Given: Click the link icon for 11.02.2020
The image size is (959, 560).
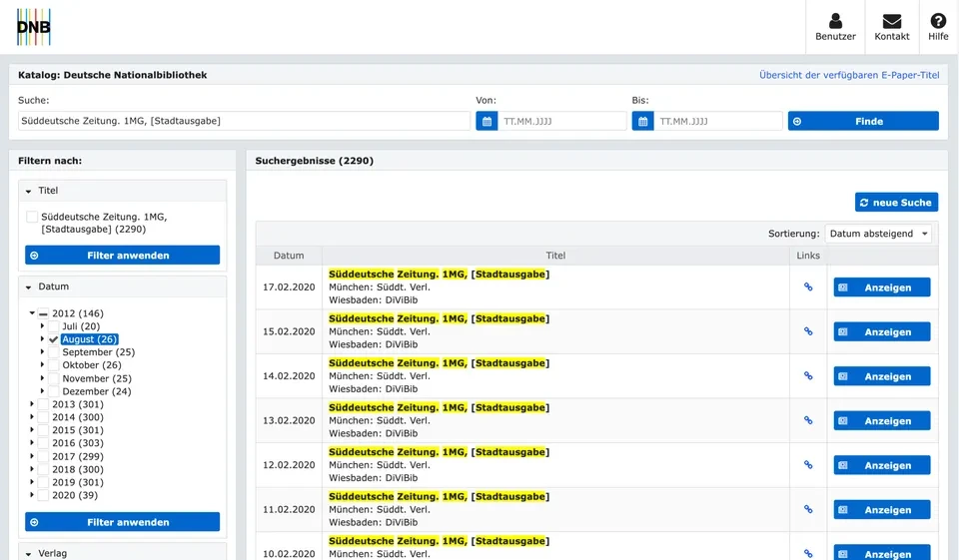Looking at the screenshot, I should pos(808,509).
